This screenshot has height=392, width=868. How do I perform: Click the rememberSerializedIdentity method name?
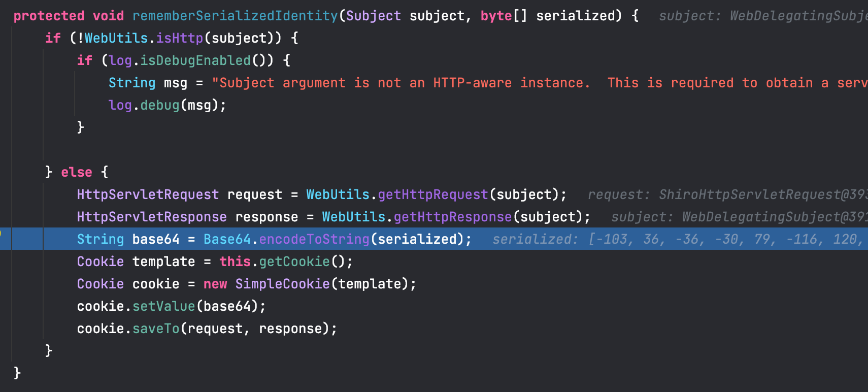(235, 16)
